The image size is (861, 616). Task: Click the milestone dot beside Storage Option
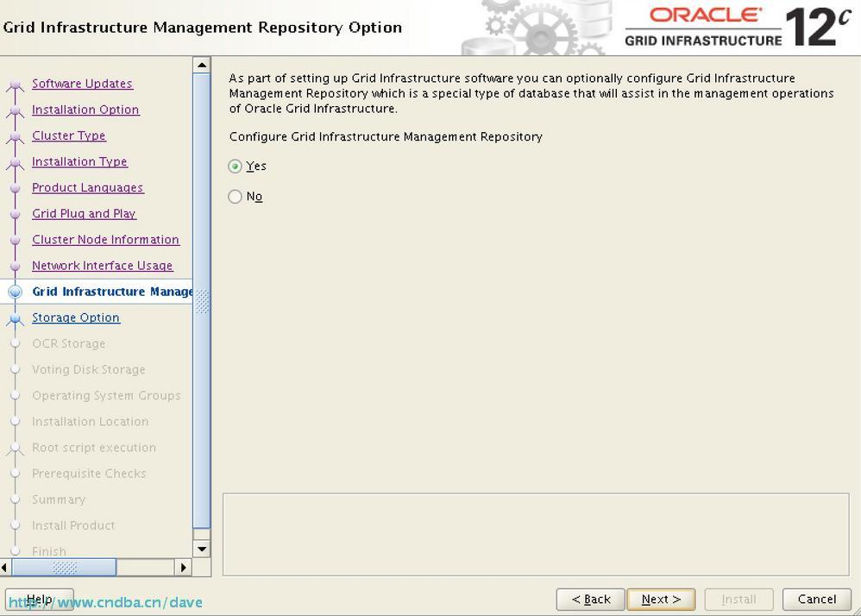click(15, 317)
